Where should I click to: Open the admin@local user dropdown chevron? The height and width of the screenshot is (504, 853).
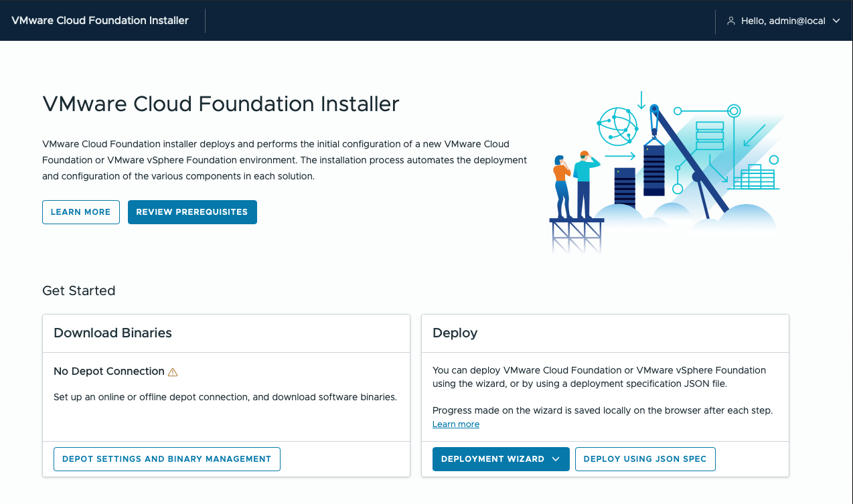(836, 21)
